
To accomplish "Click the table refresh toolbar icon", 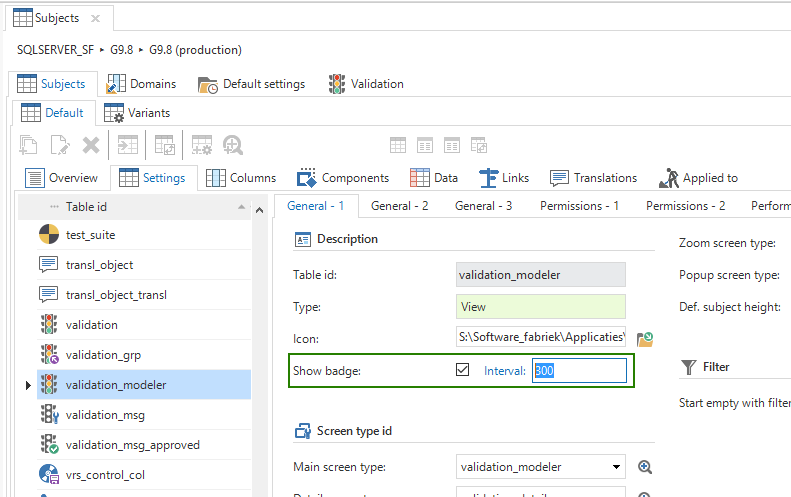I will click(164, 145).
